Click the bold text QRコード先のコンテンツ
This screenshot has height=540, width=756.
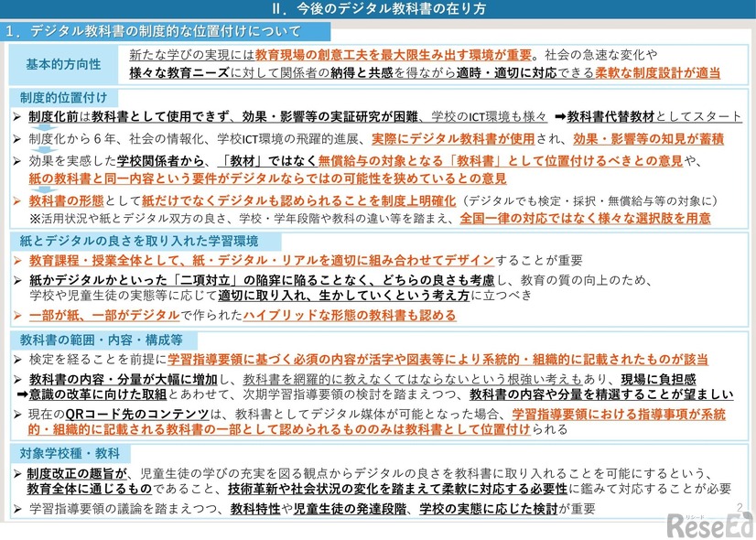click(x=137, y=415)
